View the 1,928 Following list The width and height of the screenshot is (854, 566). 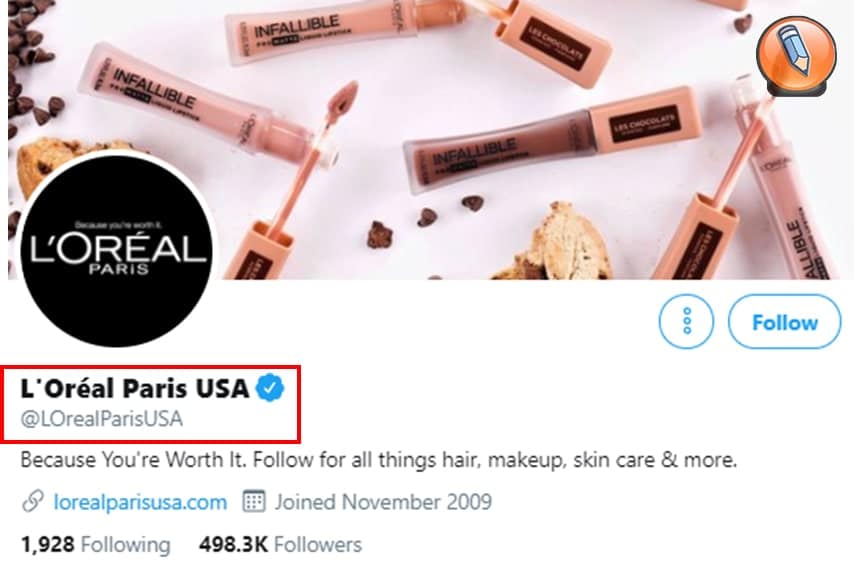(x=95, y=544)
